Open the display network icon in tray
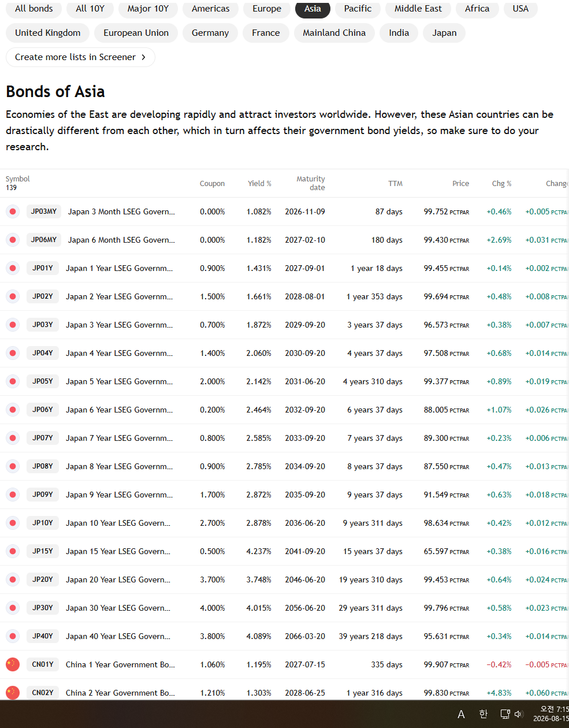 [505, 714]
